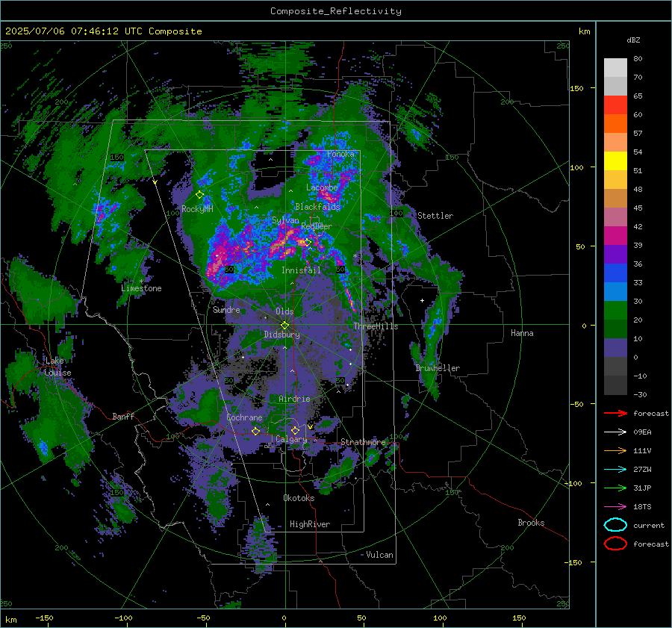
Task: Click the Strathmore town label
Action: (363, 442)
